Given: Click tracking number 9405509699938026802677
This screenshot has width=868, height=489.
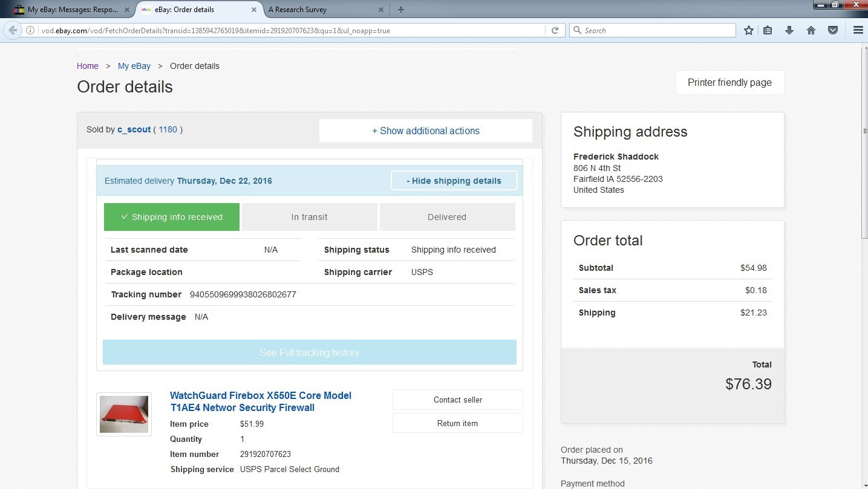Looking at the screenshot, I should pos(243,294).
